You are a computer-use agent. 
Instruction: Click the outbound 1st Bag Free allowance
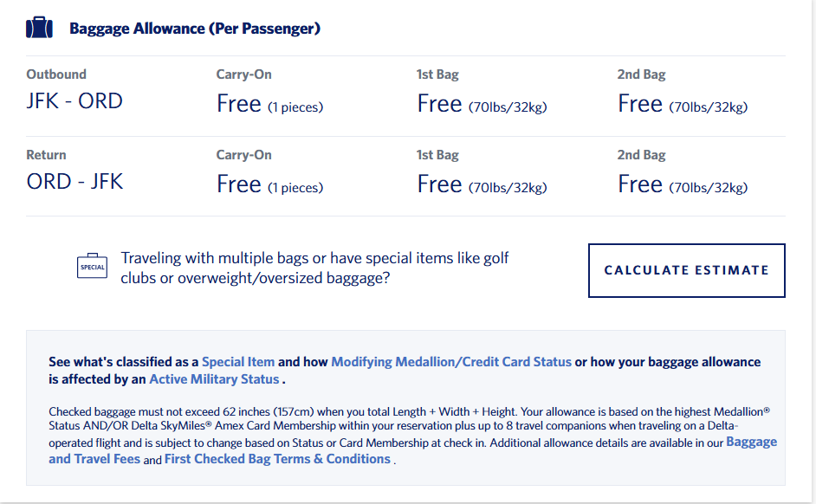pos(482,105)
